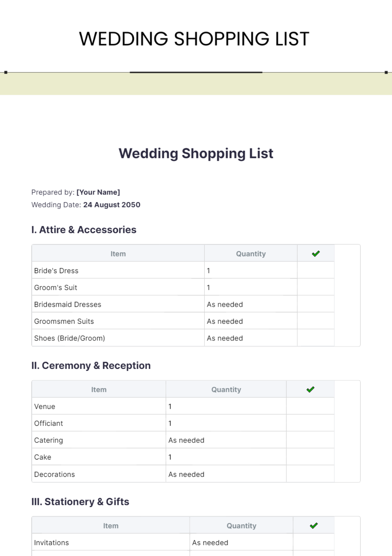Mark the Cake row's checkmark cell
The height and width of the screenshot is (556, 392).
310,457
